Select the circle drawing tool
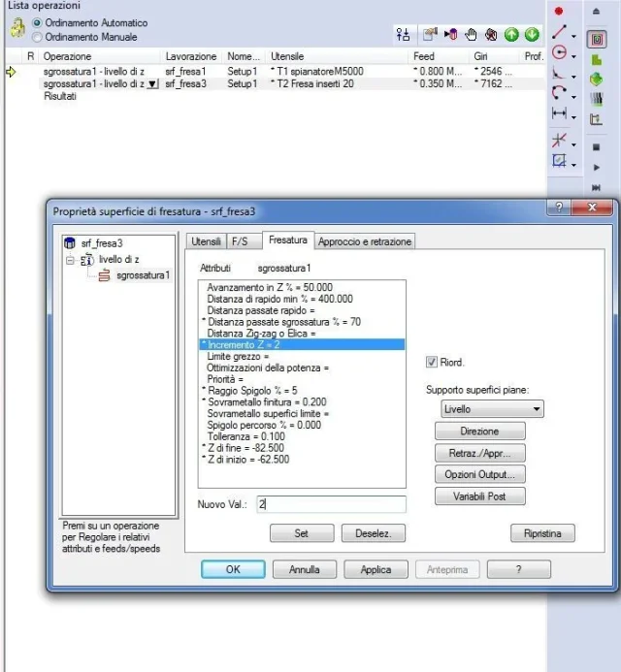The height and width of the screenshot is (672, 621). [559, 53]
